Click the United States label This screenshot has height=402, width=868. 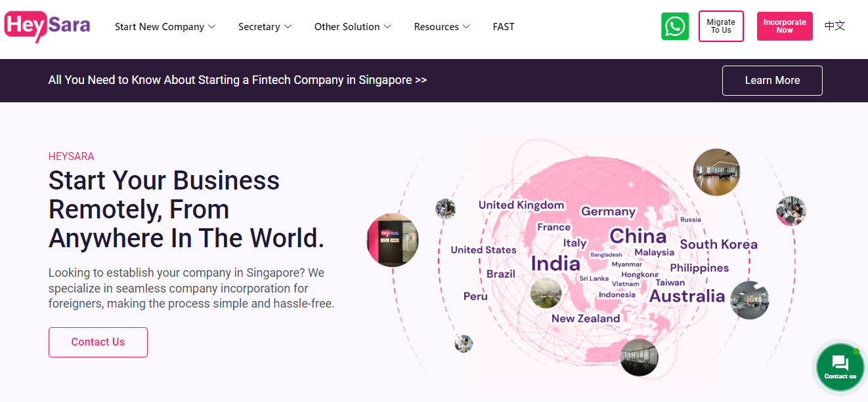483,250
